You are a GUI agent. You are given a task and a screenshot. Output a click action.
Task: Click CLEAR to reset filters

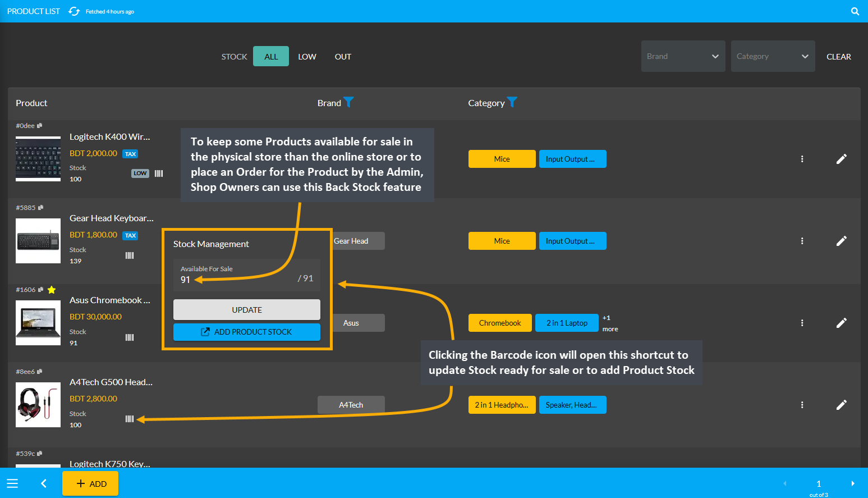pyautogui.click(x=839, y=57)
